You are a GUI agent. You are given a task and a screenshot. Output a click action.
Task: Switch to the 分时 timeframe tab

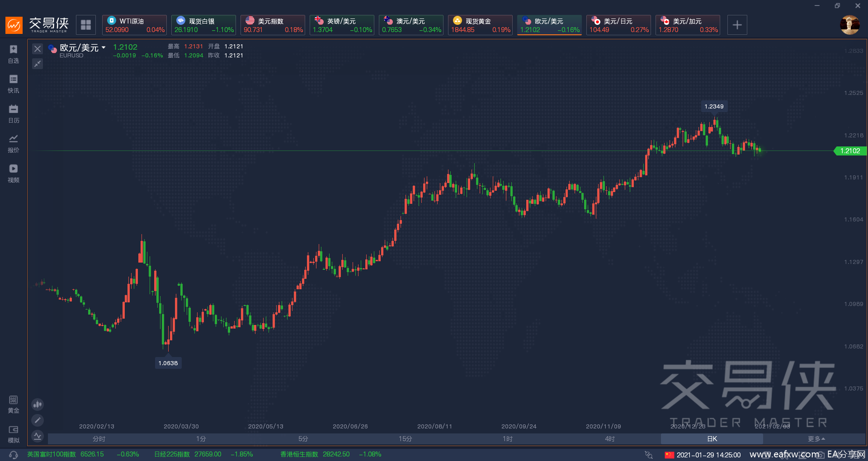click(x=99, y=439)
